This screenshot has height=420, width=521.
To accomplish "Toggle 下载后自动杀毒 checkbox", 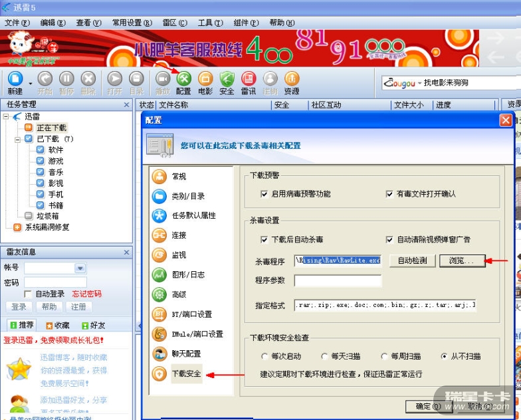I will pyautogui.click(x=264, y=239).
